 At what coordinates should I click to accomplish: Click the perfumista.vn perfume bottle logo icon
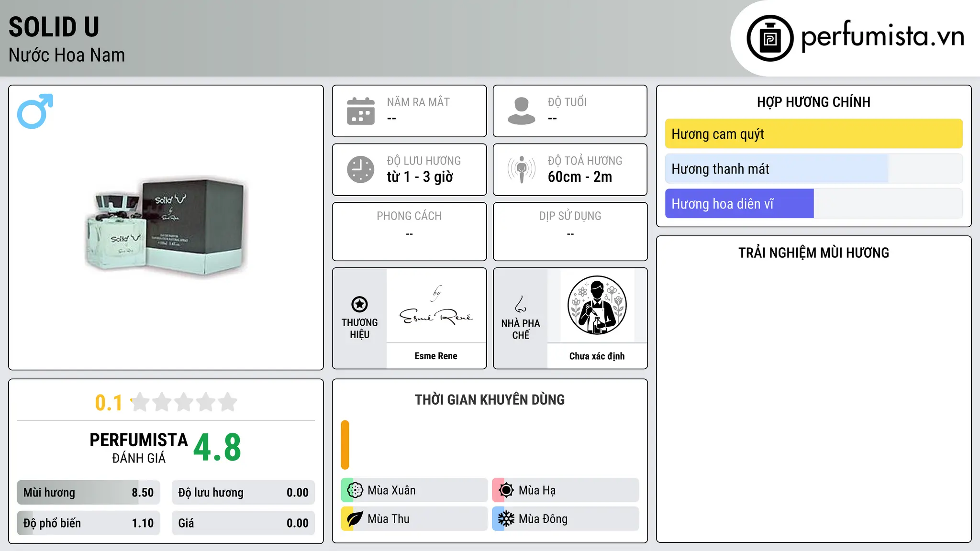point(770,38)
